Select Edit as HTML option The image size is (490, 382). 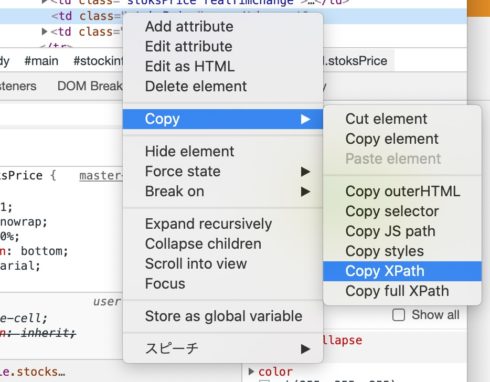(x=223, y=66)
